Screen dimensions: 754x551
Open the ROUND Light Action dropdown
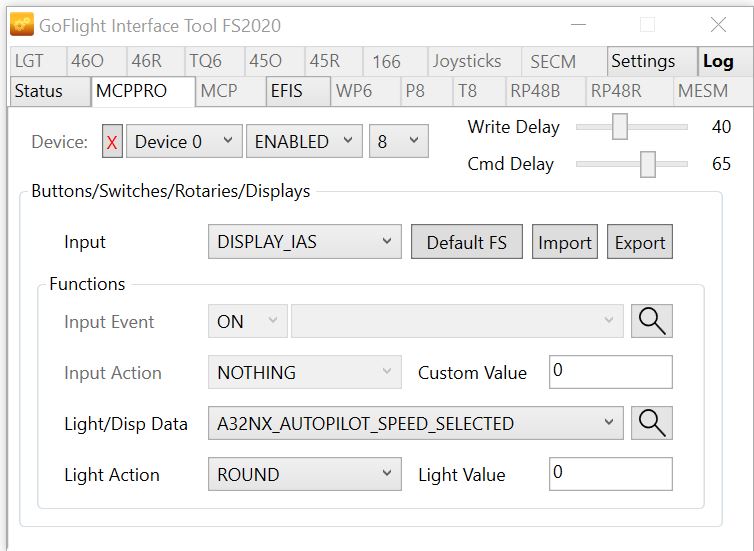pyautogui.click(x=304, y=474)
